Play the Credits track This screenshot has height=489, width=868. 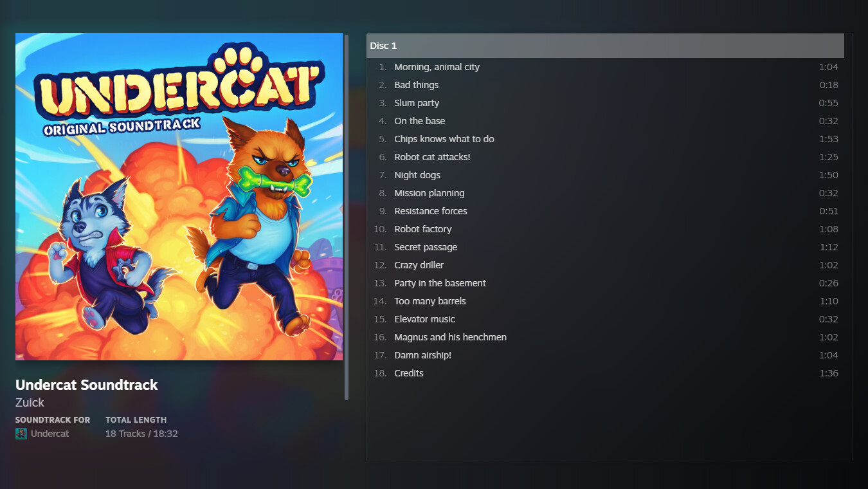(x=408, y=373)
